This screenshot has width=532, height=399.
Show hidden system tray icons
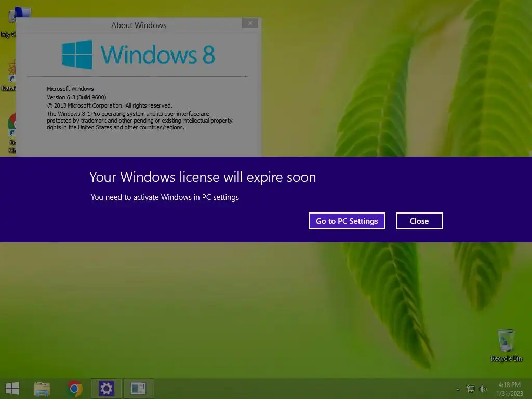(x=458, y=389)
